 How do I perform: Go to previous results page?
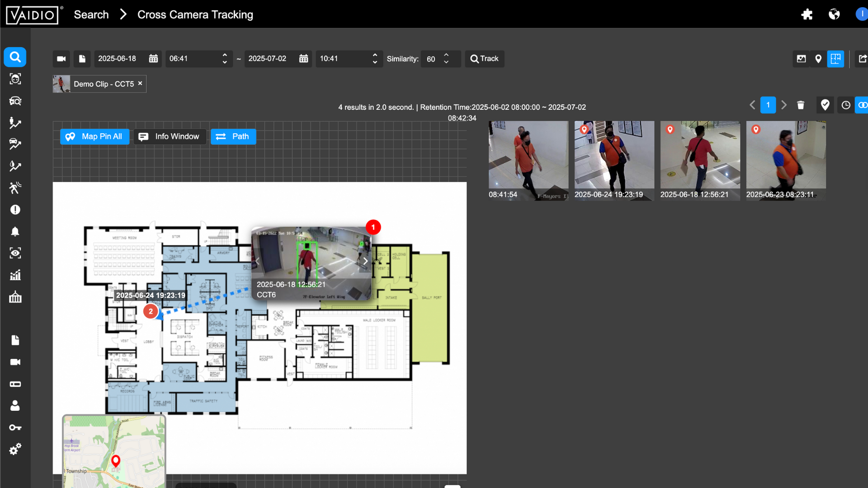pos(752,105)
